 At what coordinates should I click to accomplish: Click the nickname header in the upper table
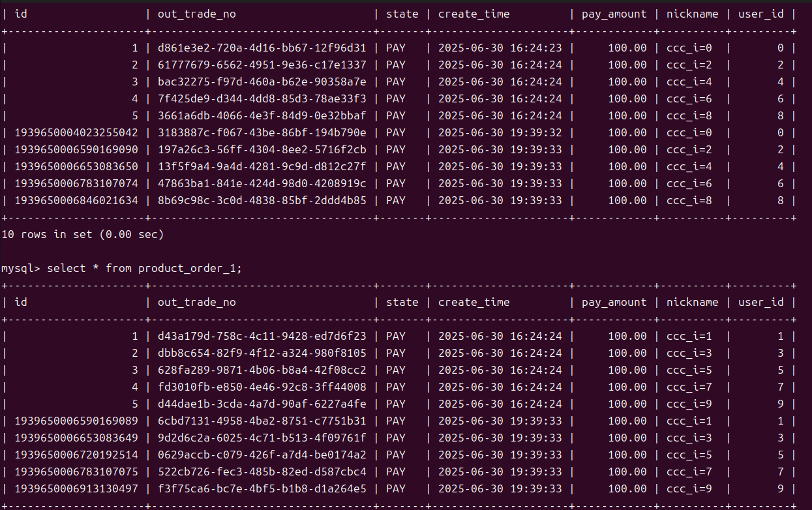[x=692, y=14]
